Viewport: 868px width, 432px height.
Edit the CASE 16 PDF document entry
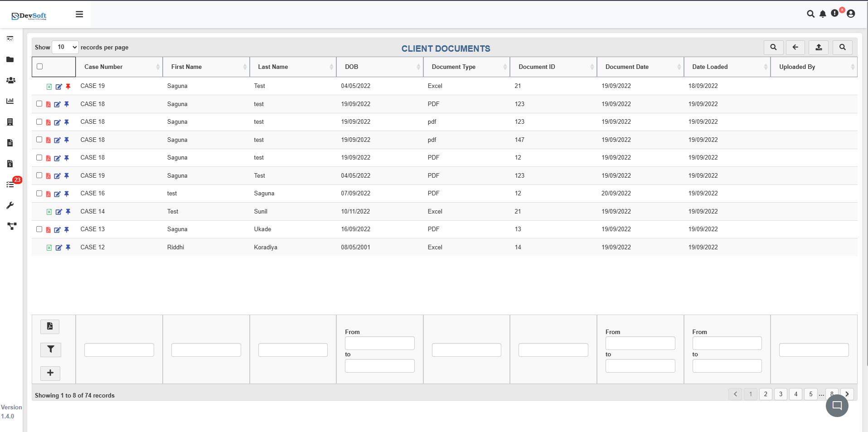coord(58,194)
